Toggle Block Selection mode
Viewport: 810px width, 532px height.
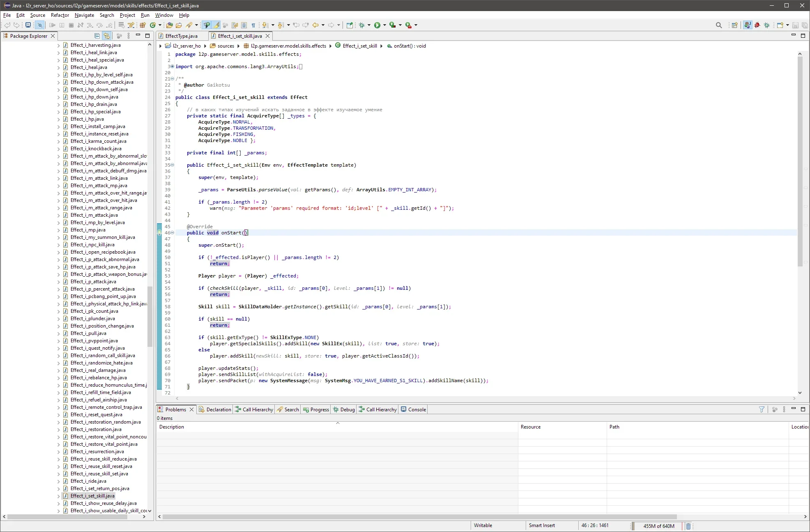point(244,25)
